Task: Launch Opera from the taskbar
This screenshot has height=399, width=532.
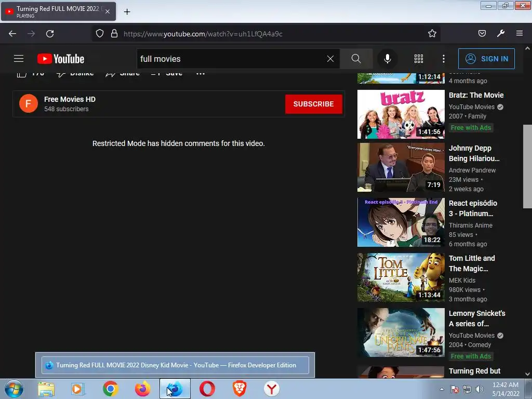Action: click(207, 389)
